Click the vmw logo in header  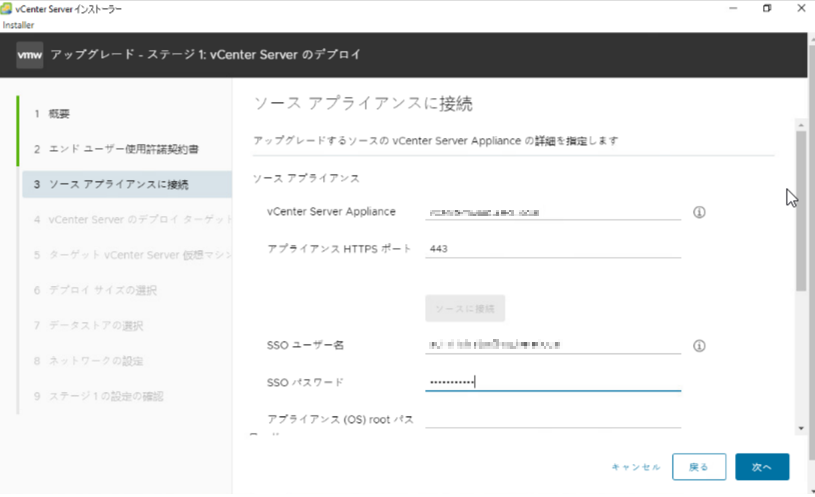[x=30, y=55]
